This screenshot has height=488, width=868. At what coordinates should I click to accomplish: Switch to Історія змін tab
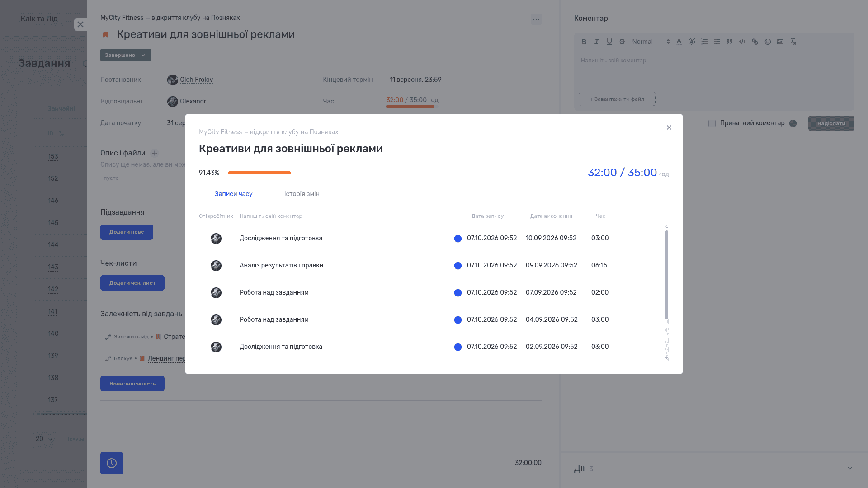[x=302, y=194]
